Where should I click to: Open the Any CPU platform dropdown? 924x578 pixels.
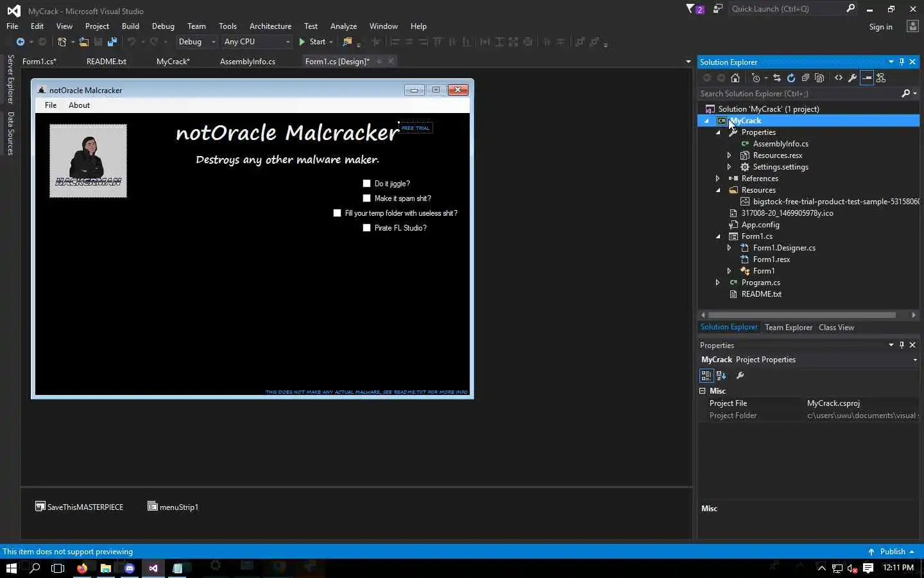tap(257, 42)
